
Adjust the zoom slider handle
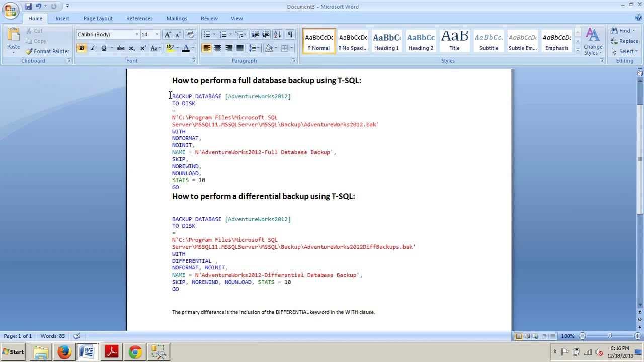click(x=610, y=336)
